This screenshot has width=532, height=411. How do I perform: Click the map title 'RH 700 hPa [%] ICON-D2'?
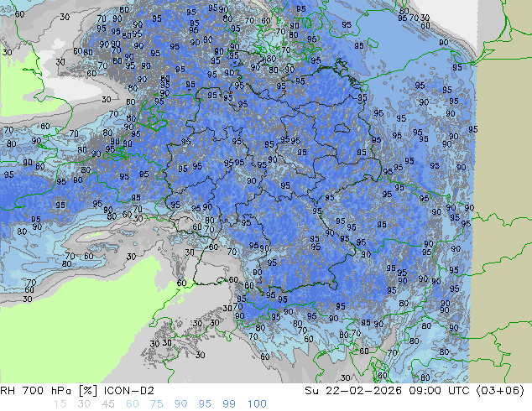click(77, 391)
